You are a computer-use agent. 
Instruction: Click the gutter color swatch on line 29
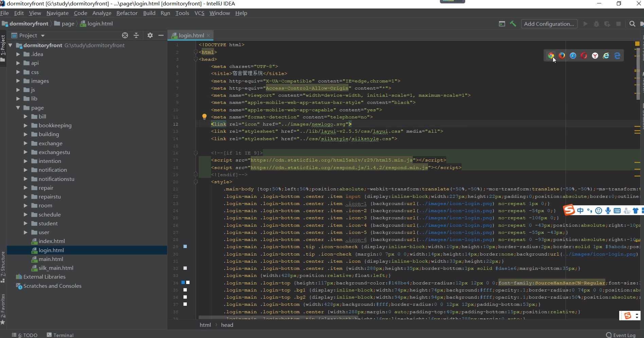pyautogui.click(x=185, y=246)
